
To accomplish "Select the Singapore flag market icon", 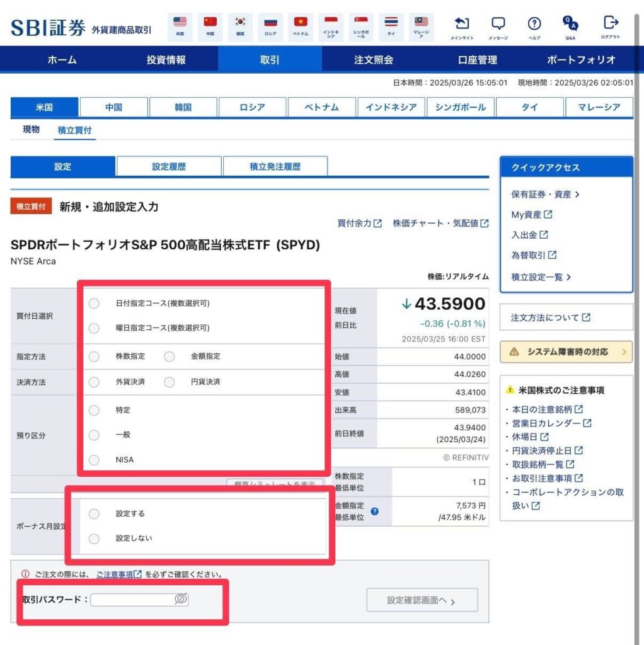I will point(361,26).
